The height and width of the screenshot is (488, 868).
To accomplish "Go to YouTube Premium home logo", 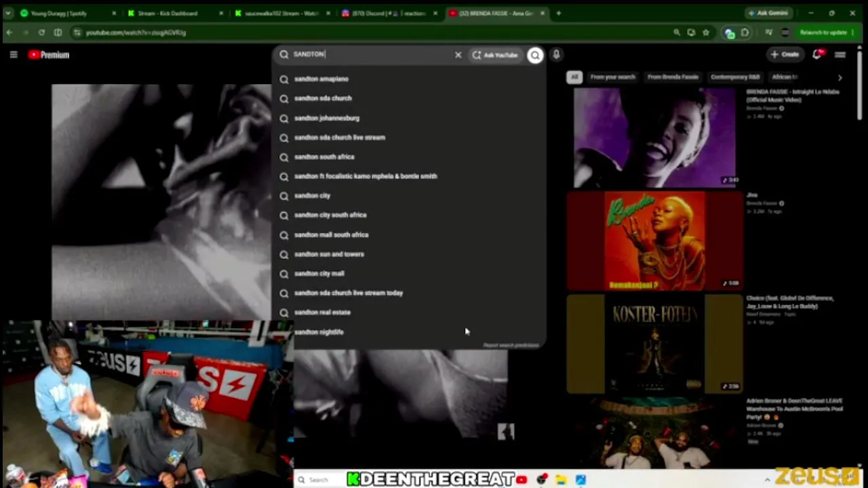I will click(49, 55).
